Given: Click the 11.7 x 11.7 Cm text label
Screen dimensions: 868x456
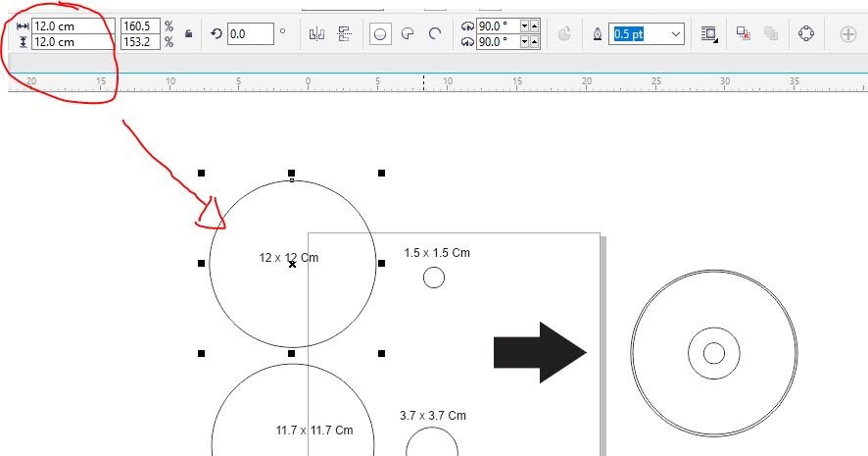Looking at the screenshot, I should [313, 430].
